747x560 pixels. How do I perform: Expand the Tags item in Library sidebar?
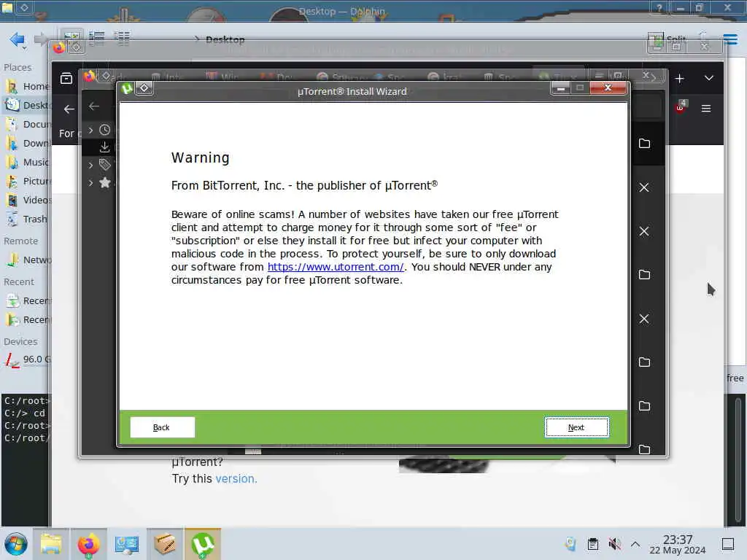tap(91, 166)
